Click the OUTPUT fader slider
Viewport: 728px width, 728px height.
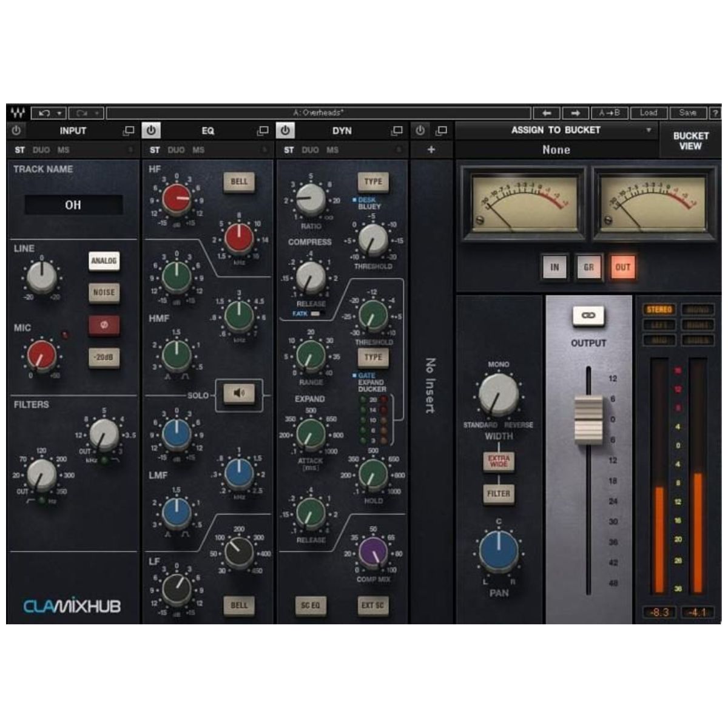(x=588, y=419)
